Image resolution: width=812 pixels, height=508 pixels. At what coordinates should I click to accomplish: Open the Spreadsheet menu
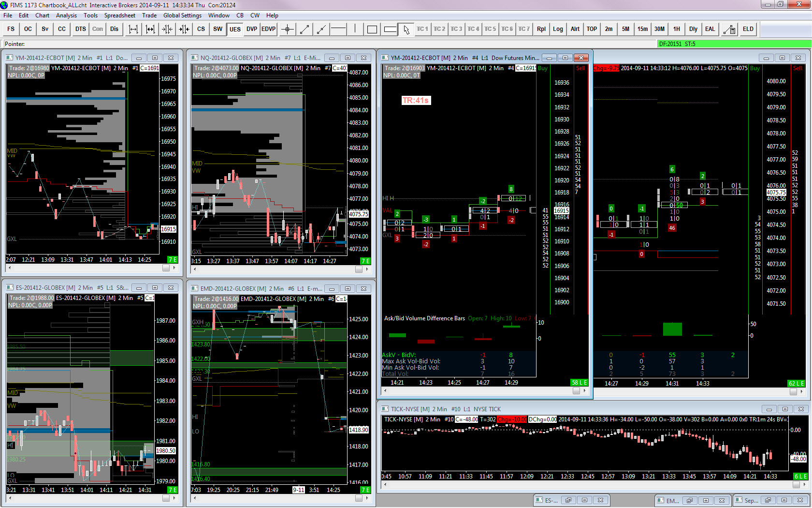click(x=120, y=15)
